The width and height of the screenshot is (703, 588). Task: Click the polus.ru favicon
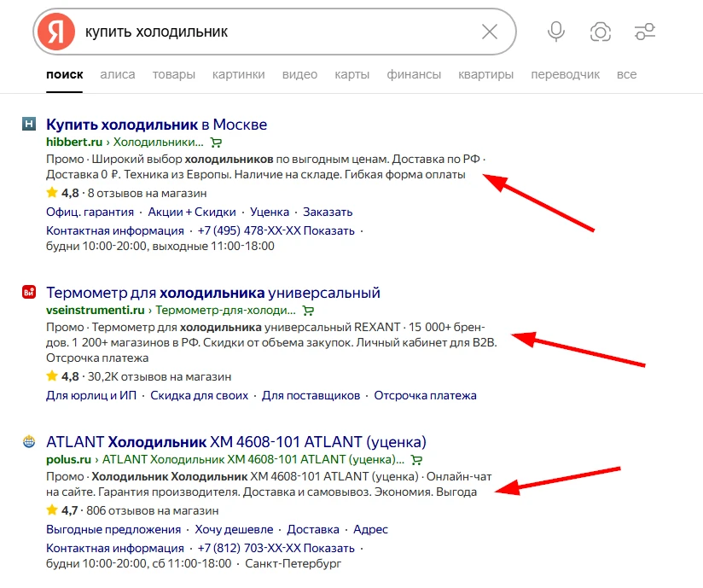point(28,442)
